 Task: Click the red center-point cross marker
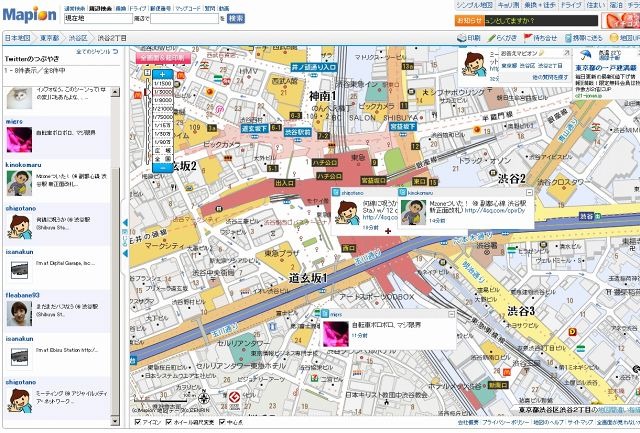[x=387, y=231]
